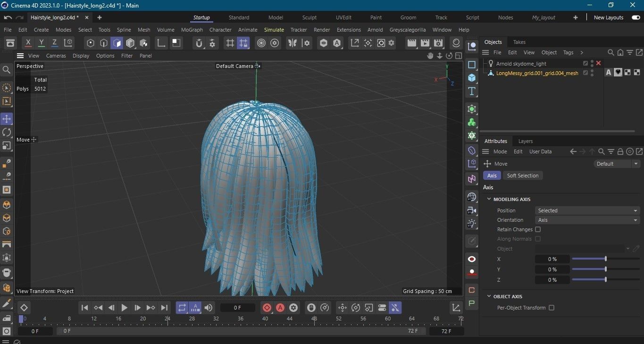Screen dimensions: 644x344
Task: Click the Undo arrow icon
Action: (x=8, y=17)
